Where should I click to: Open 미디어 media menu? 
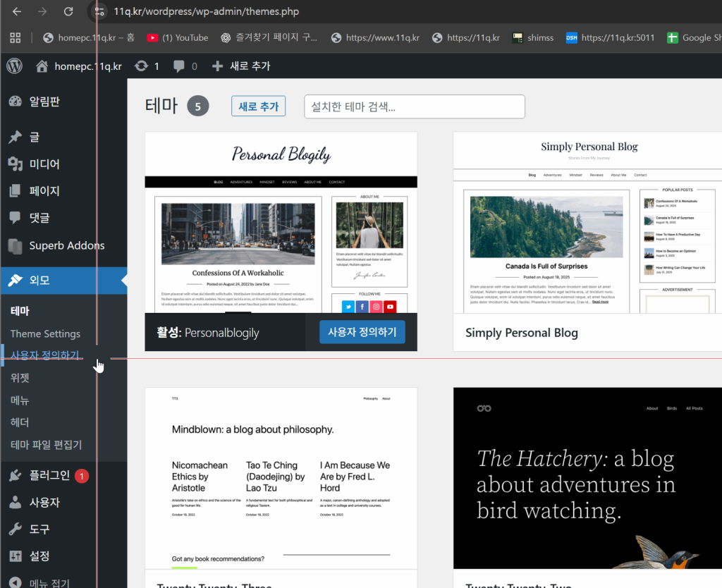pos(63,164)
